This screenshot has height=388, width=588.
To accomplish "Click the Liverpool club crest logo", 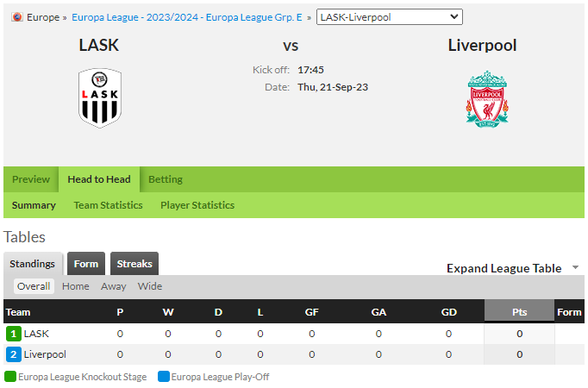I will coord(487,99).
